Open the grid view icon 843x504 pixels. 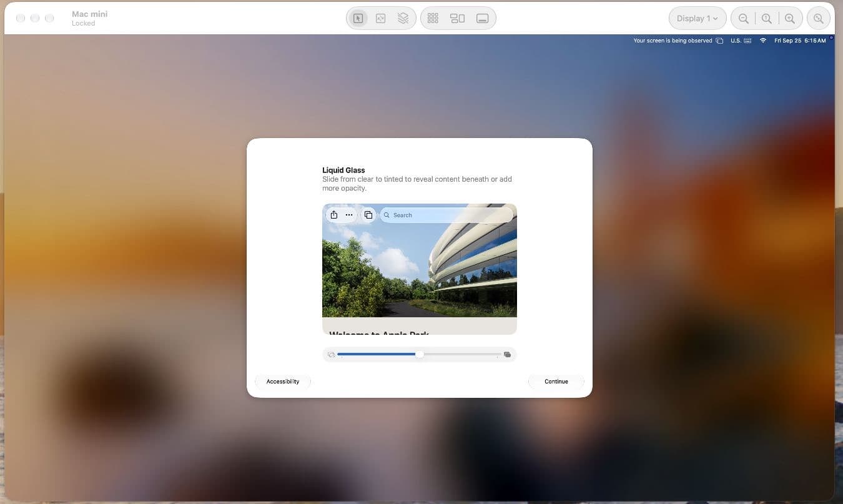click(x=433, y=19)
